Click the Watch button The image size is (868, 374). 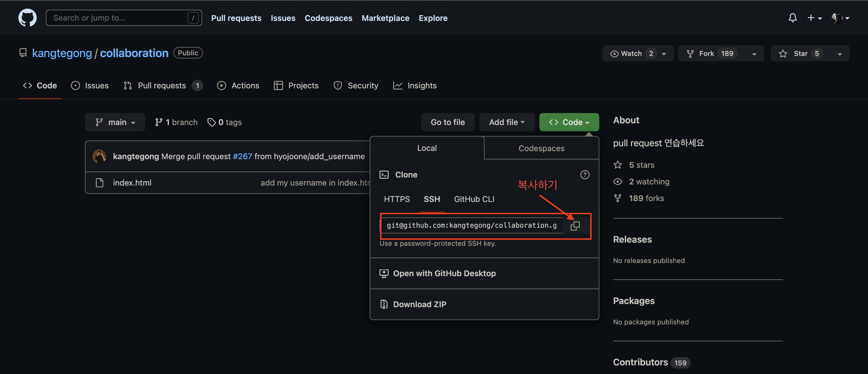[631, 54]
